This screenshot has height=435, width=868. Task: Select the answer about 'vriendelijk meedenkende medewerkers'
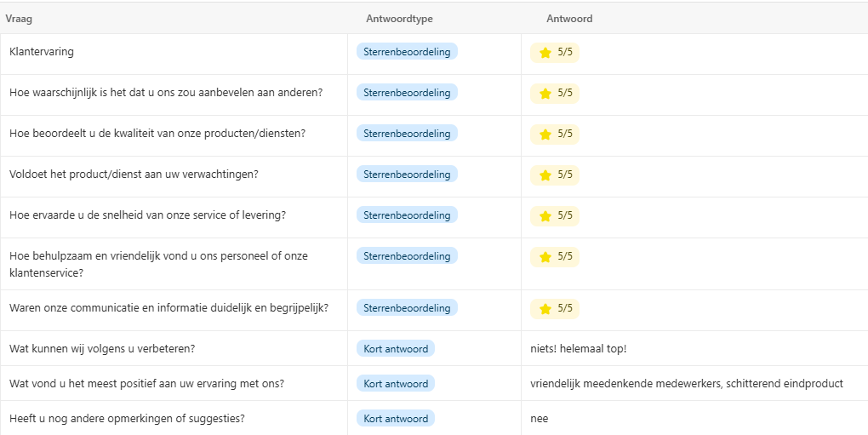coord(686,384)
